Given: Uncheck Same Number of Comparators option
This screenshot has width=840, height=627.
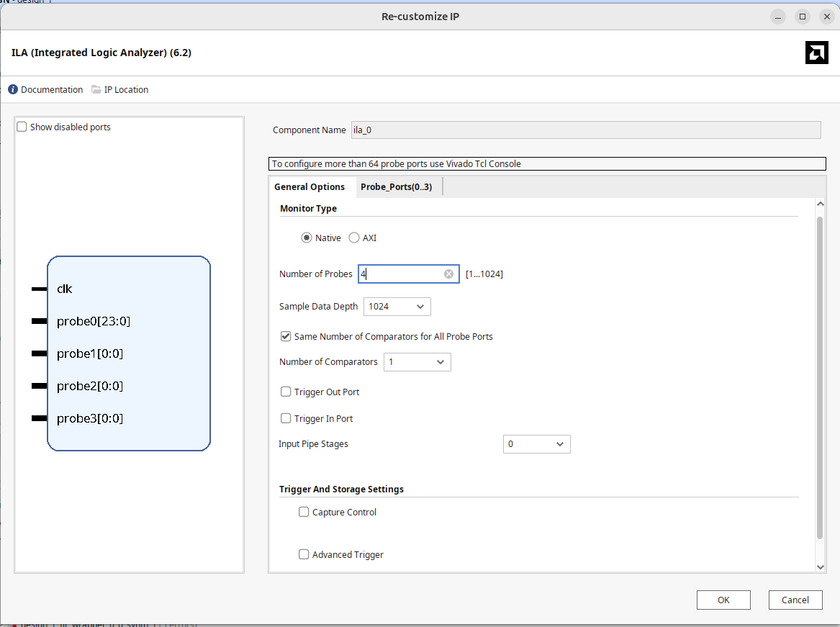Looking at the screenshot, I should tap(286, 337).
